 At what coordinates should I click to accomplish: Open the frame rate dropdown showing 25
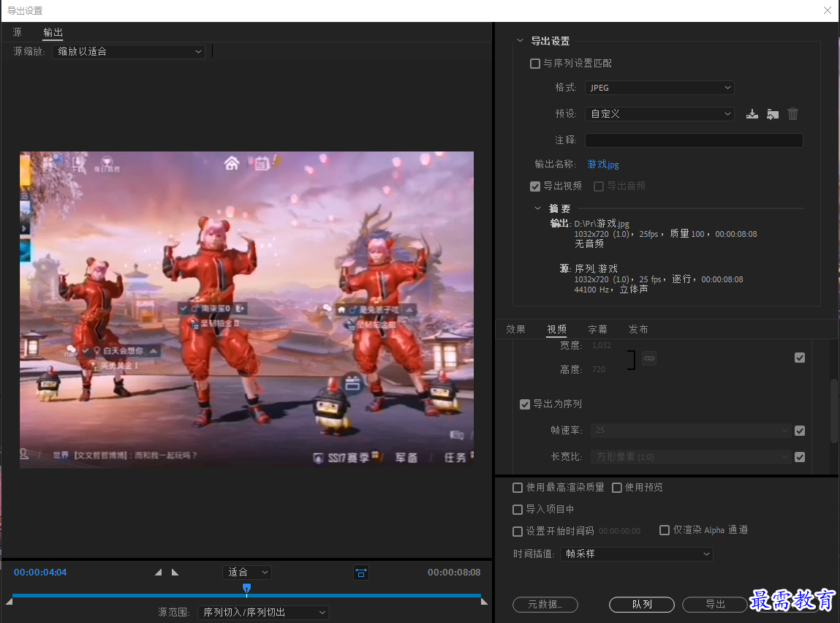691,430
